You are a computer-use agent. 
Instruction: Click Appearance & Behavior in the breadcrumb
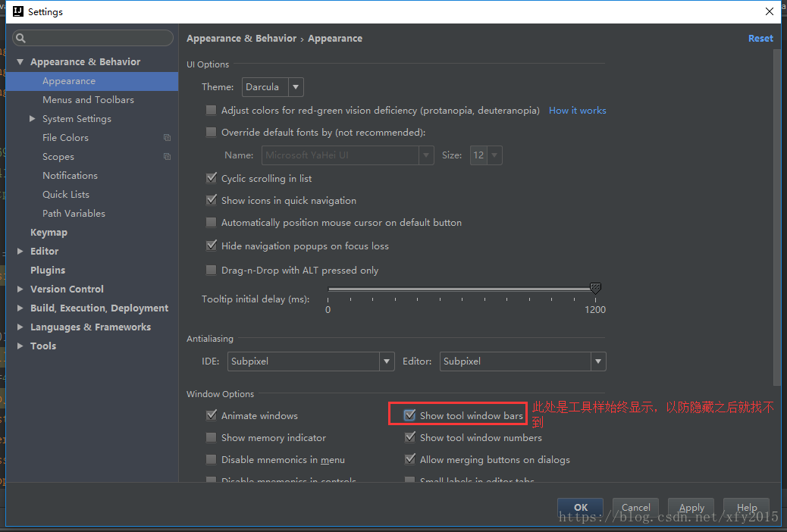click(x=241, y=39)
